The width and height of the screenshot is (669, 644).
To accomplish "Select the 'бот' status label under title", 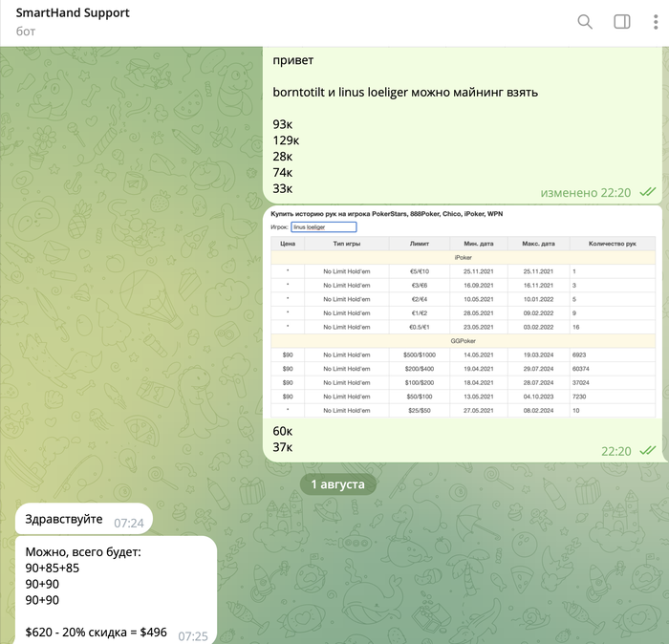I will pos(26,32).
